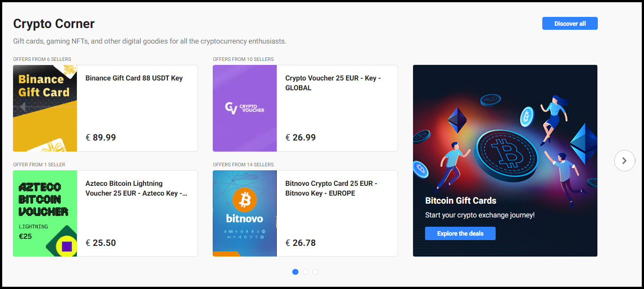
Task: Click the Crypto Voucher logo on purple card
Action: pos(245,108)
